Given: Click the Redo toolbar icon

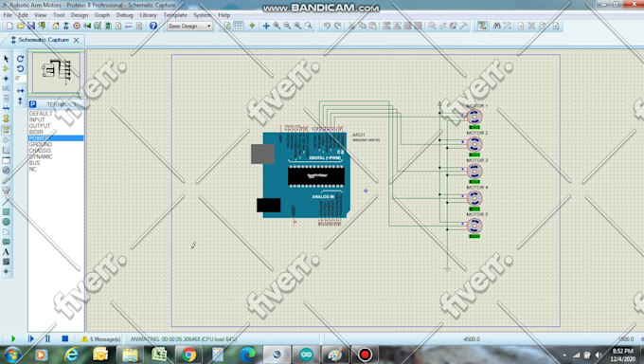Looking at the screenshot, I should pyautogui.click(x=337, y=26).
